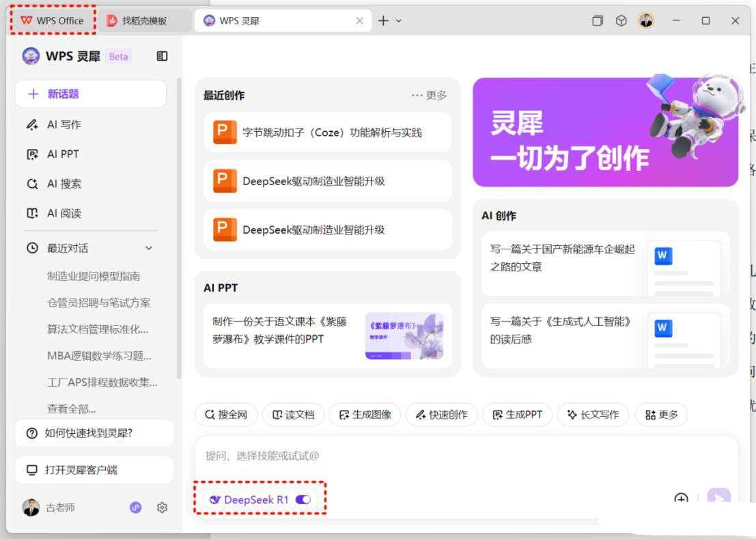Close the WPS 灵犀 tab
The image size is (756, 539).
click(360, 20)
